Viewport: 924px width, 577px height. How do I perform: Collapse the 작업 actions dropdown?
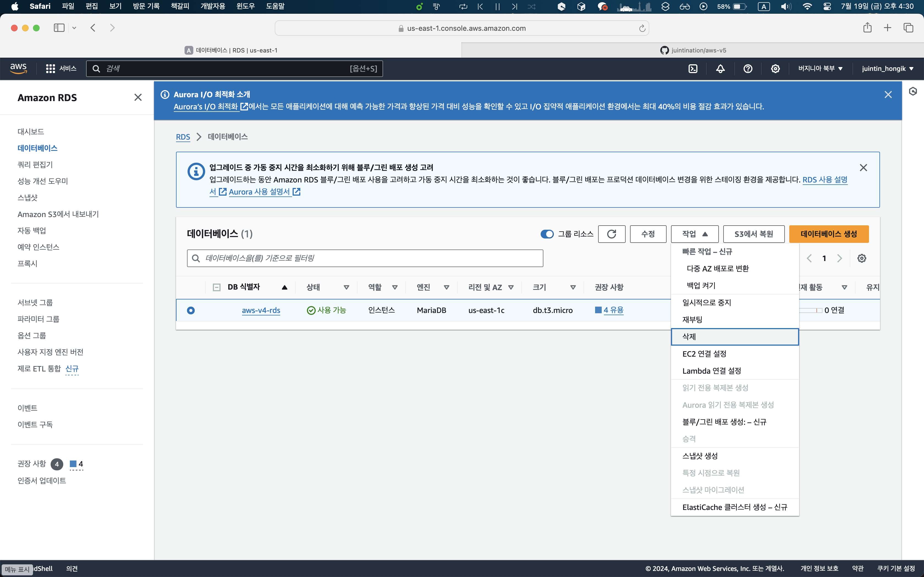click(x=695, y=234)
